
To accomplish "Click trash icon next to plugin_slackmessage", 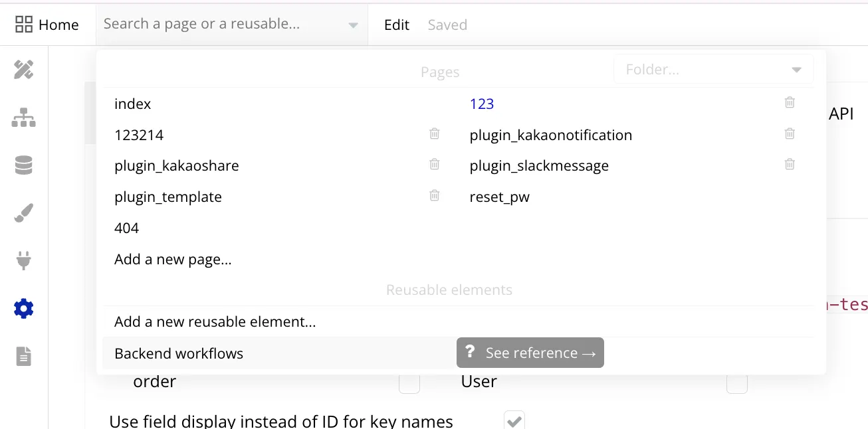I will (x=790, y=164).
